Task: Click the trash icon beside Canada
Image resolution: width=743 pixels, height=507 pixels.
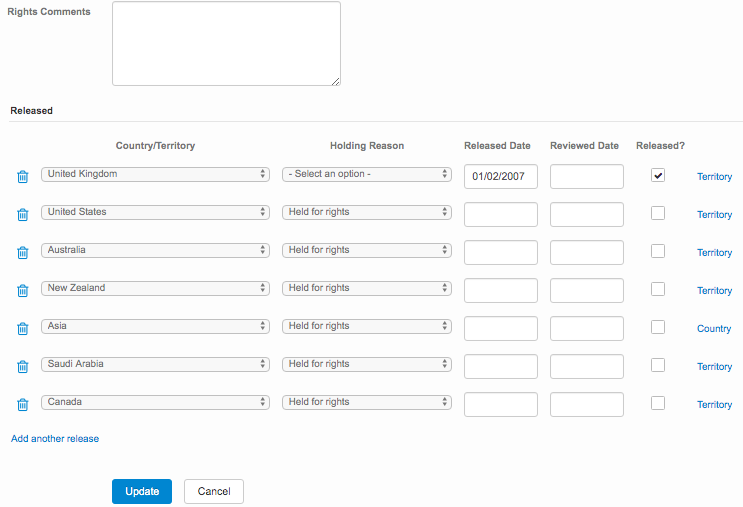Action: [22, 405]
